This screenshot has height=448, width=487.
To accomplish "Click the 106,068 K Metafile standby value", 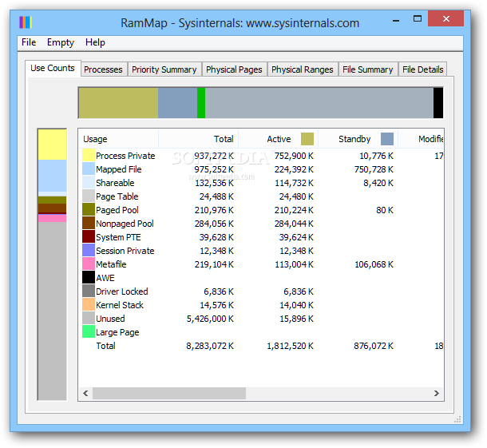I will pyautogui.click(x=374, y=264).
